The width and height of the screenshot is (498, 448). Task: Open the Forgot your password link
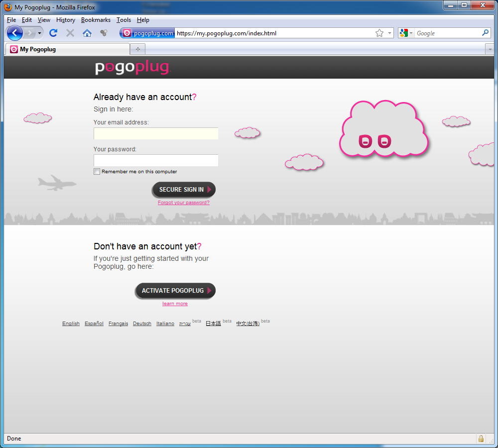(x=184, y=203)
